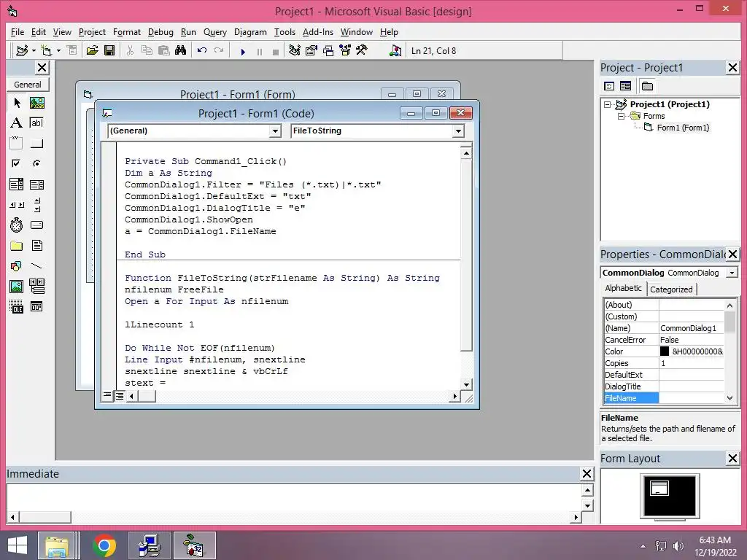Click the Save Project toolbar icon

(x=109, y=50)
